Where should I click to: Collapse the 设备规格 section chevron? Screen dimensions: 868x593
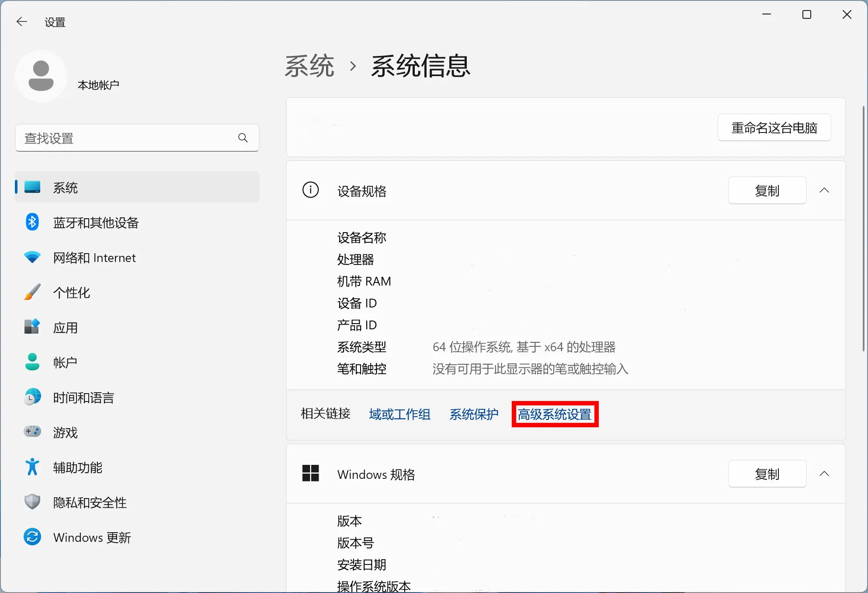point(824,190)
